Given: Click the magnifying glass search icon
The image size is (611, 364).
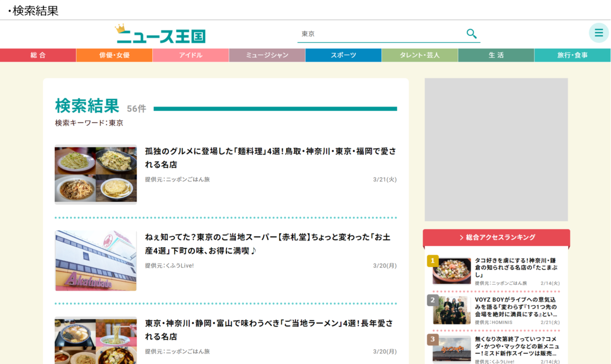Looking at the screenshot, I should click(x=472, y=34).
